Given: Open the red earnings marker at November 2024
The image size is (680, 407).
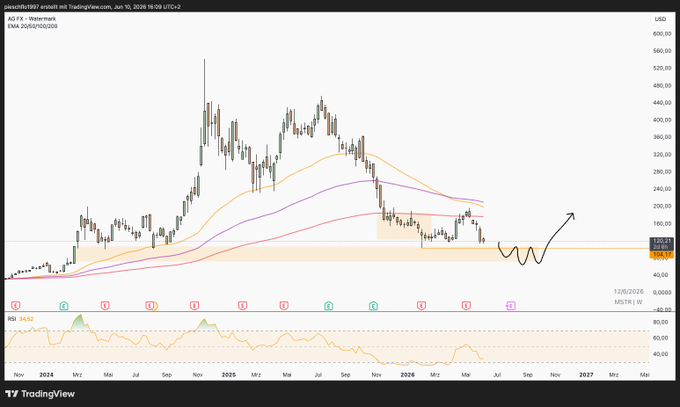Looking at the screenshot, I should click(x=194, y=306).
